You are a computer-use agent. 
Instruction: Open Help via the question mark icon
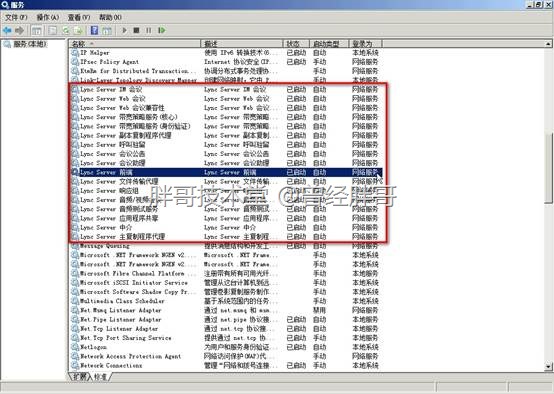94,31
